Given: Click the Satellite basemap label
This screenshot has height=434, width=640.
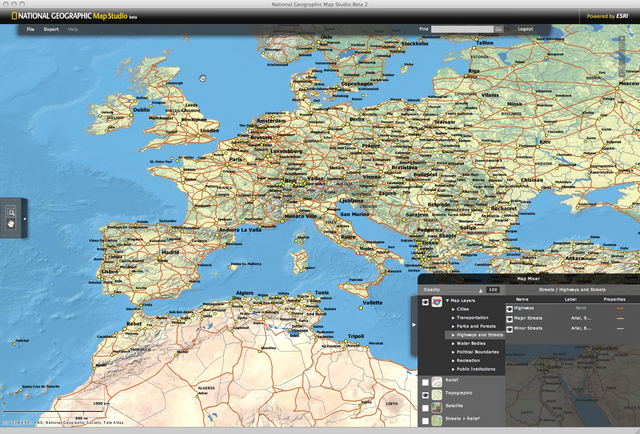Looking at the screenshot, I should point(454,406).
